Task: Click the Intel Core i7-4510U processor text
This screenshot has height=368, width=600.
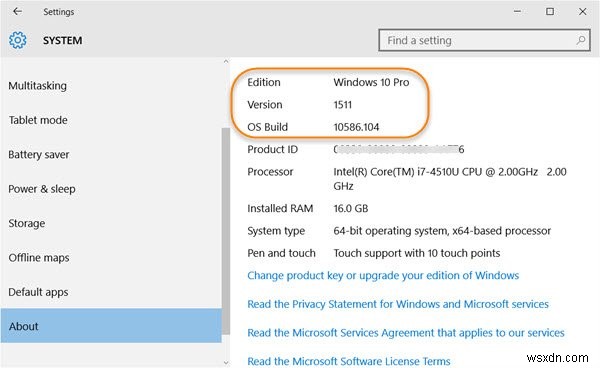Action: 450,179
